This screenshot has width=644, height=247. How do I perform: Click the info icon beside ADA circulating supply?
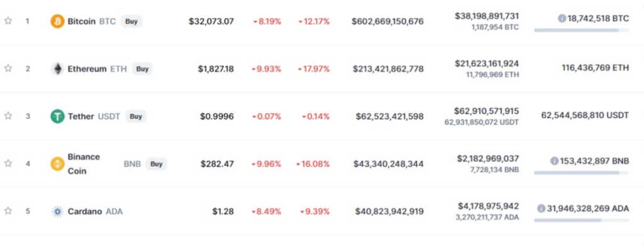click(541, 209)
